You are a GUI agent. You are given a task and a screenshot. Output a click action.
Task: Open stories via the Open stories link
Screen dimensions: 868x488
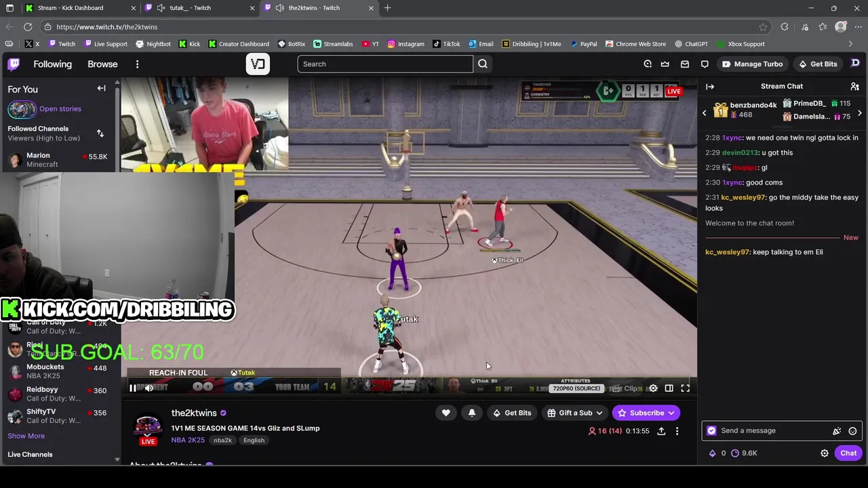60,108
